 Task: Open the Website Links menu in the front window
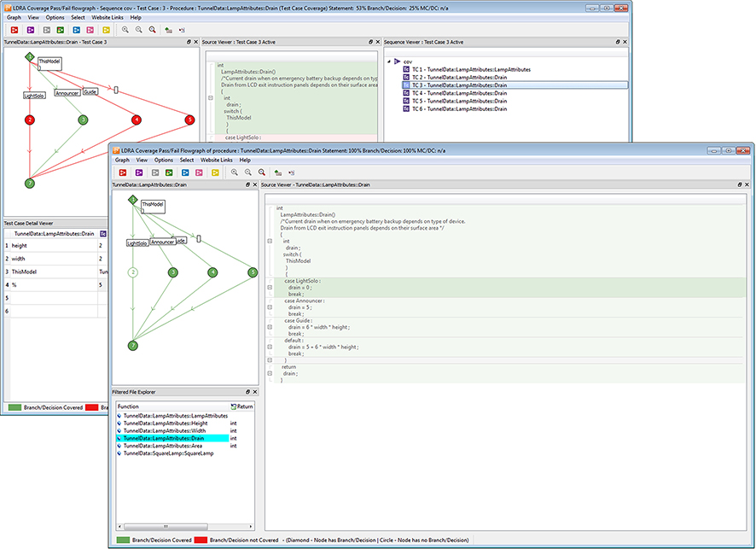click(217, 160)
